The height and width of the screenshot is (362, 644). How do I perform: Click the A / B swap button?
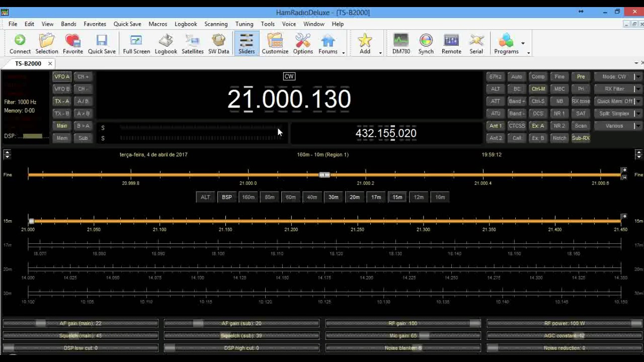[x=83, y=101]
